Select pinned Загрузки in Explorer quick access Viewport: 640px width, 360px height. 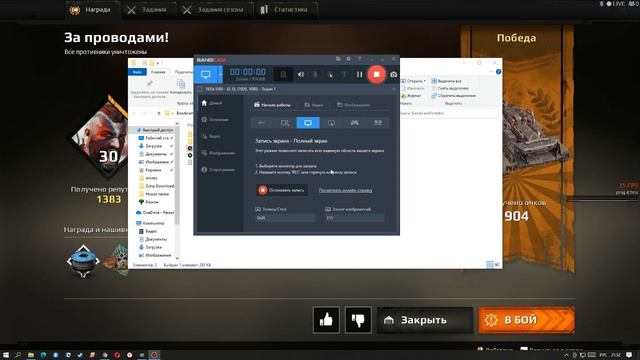point(153,146)
